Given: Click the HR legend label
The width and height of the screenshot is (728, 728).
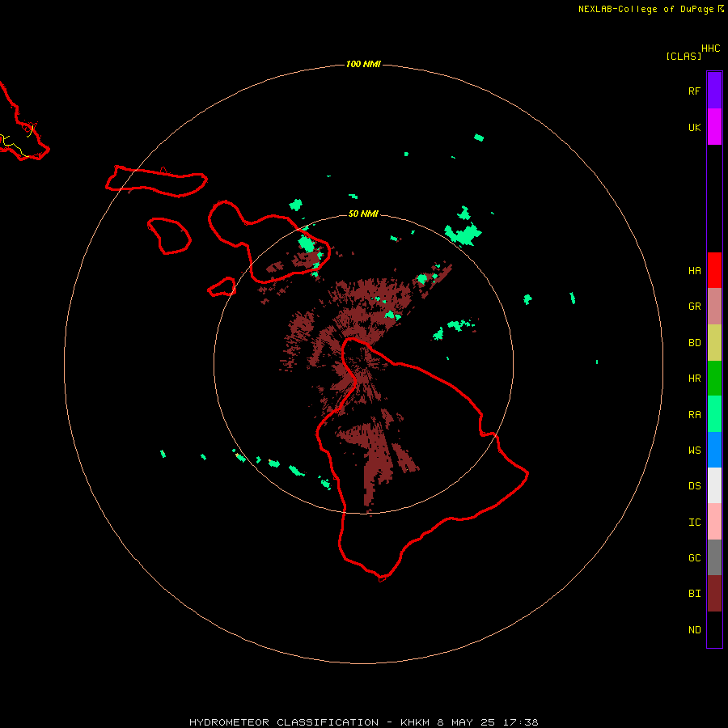Looking at the screenshot, I should [694, 379].
